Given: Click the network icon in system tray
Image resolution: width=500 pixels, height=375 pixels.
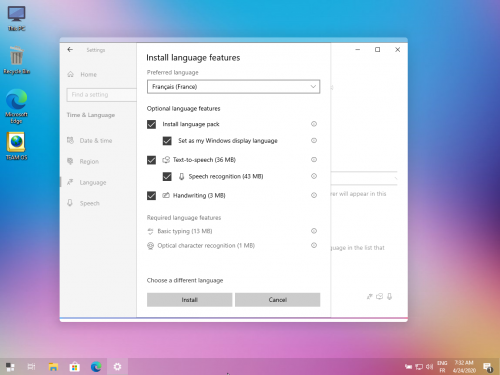Looking at the screenshot, I should click(419, 367).
